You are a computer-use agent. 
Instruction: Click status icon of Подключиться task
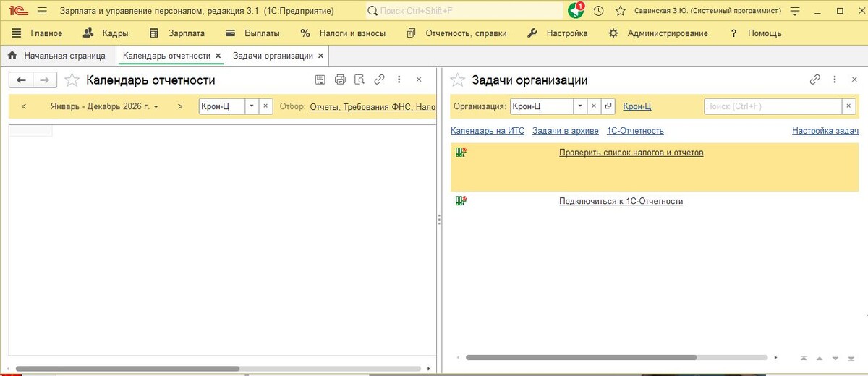click(461, 201)
